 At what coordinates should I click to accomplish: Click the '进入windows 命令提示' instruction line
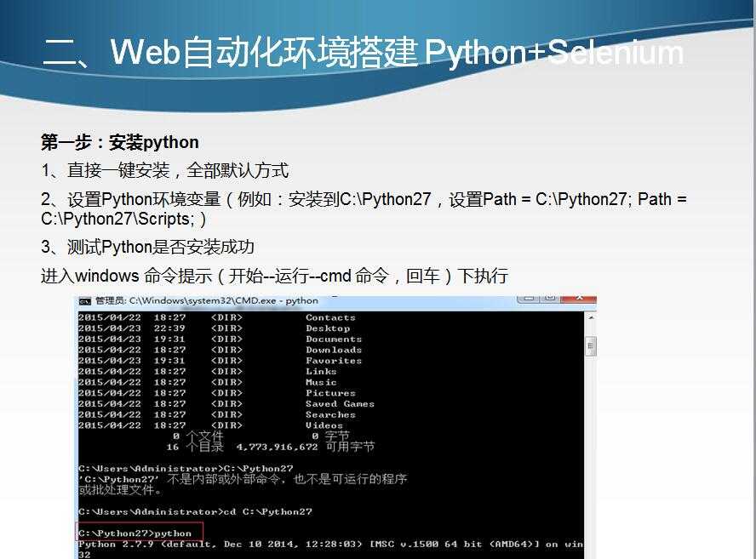point(274,276)
